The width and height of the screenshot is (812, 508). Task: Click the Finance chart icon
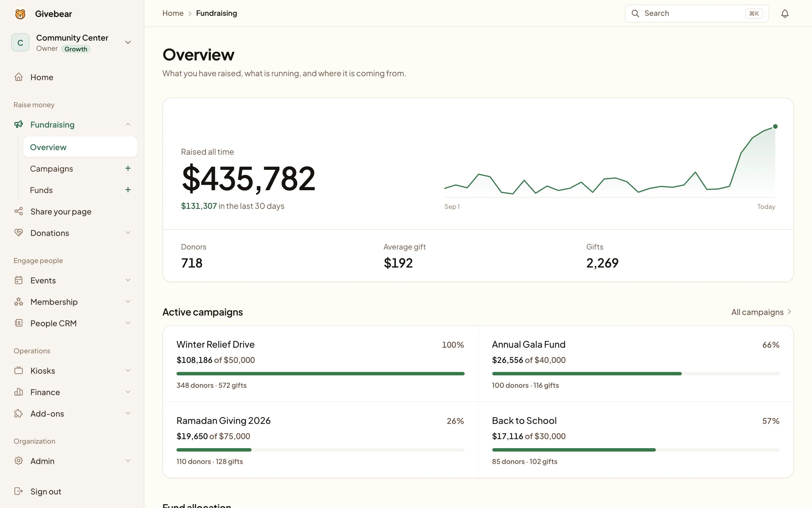(18, 392)
